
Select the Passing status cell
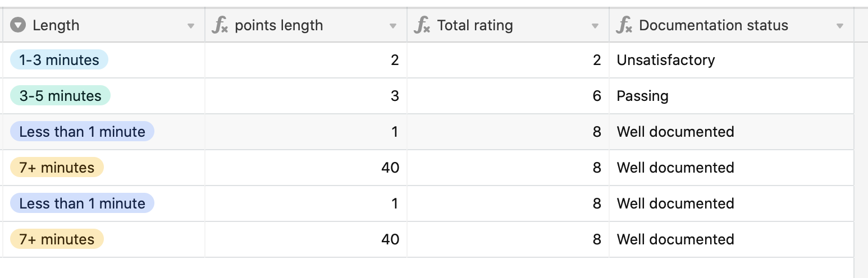click(732, 96)
